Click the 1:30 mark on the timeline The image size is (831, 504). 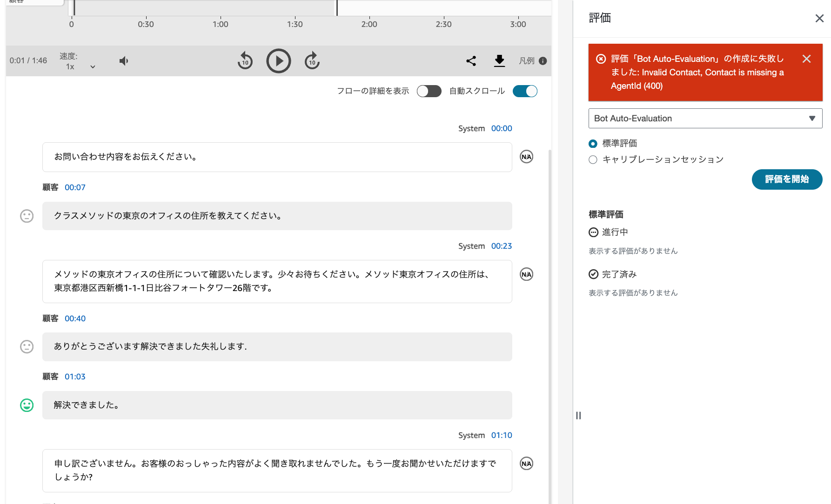click(x=295, y=24)
